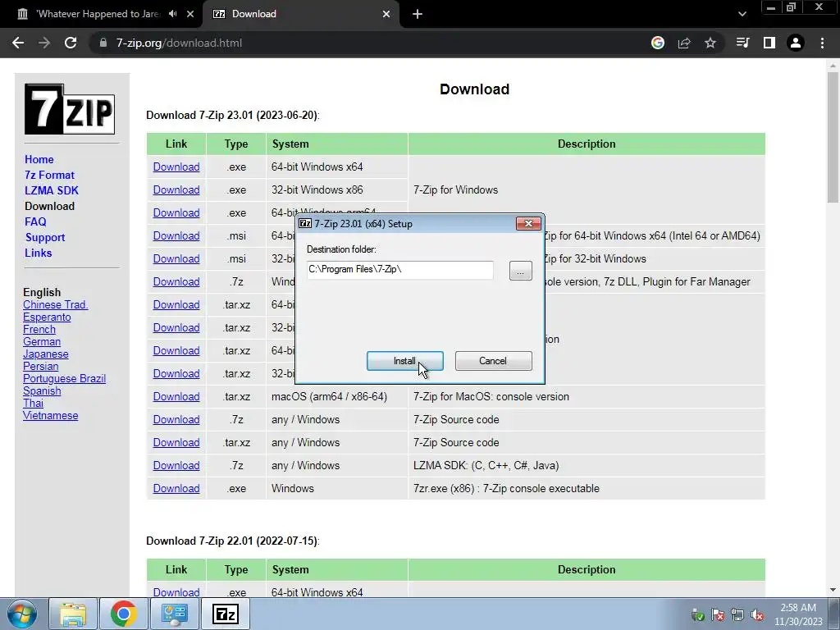Click the Chrome taskbar icon
Screen dimensions: 840x630
coord(124,614)
